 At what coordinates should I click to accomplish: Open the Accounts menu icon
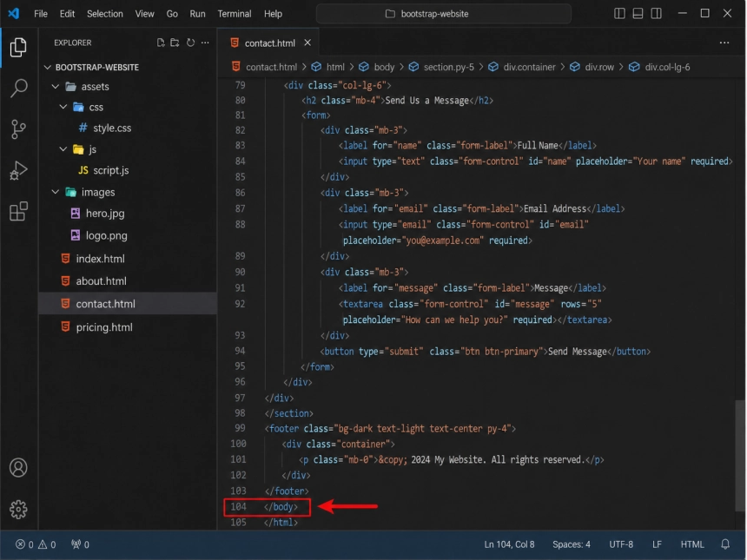point(18,468)
